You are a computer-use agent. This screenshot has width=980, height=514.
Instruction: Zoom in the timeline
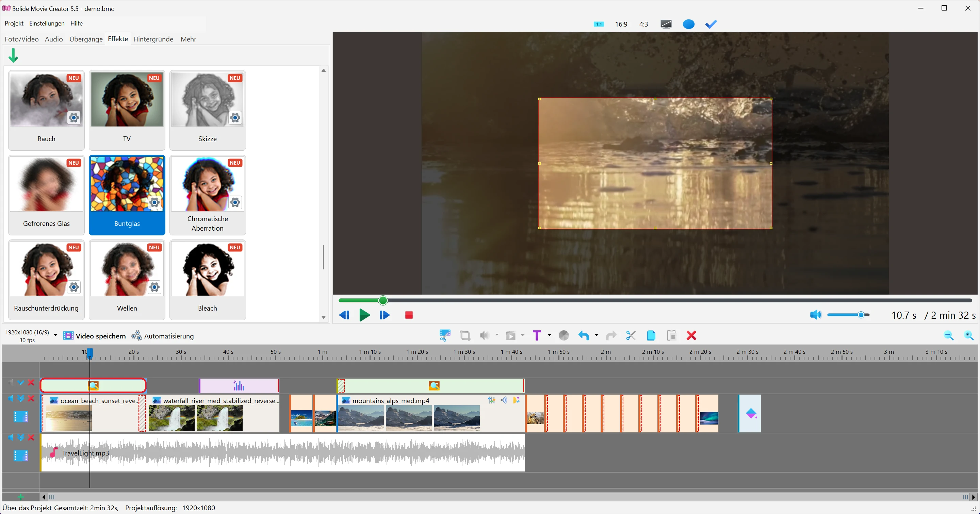pyautogui.click(x=968, y=335)
